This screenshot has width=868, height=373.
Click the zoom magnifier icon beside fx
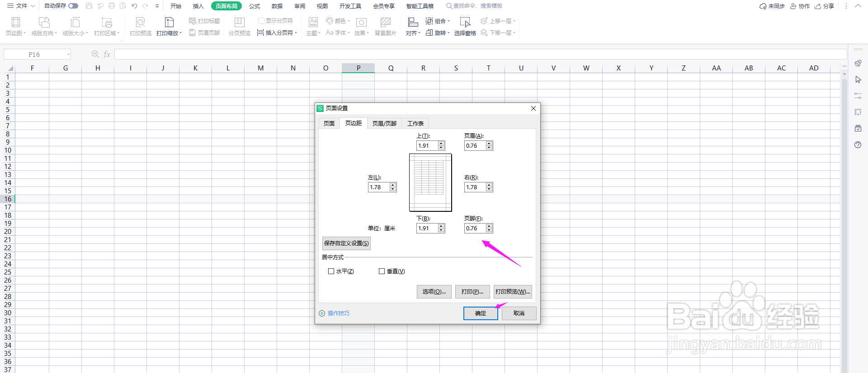click(x=95, y=54)
